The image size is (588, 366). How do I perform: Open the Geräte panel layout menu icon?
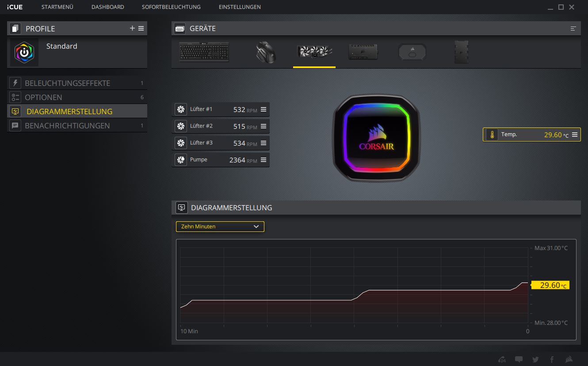pyautogui.click(x=573, y=28)
